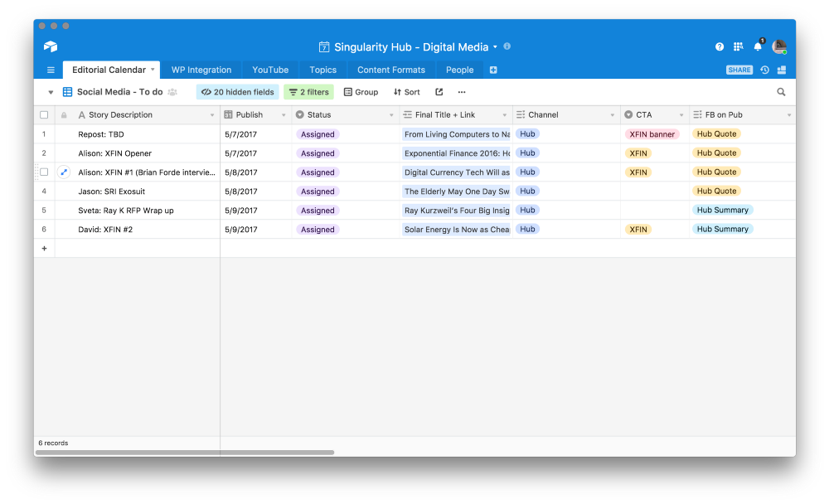829x504 pixels.
Task: Click the Hub channel tag in row 4
Action: coord(527,191)
